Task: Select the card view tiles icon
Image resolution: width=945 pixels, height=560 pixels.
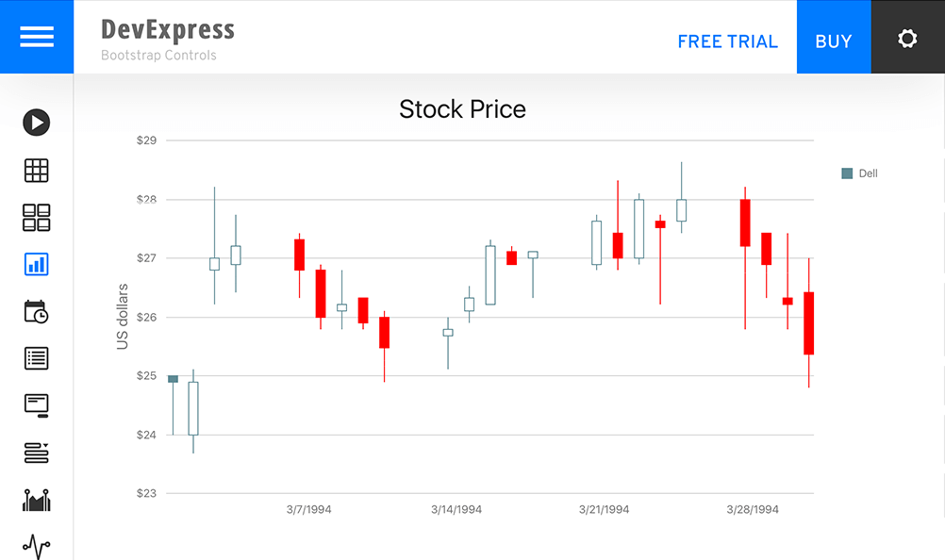Action: [x=37, y=218]
